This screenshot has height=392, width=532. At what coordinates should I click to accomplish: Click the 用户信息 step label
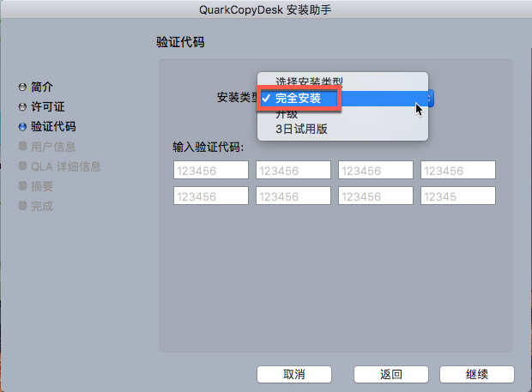[53, 147]
